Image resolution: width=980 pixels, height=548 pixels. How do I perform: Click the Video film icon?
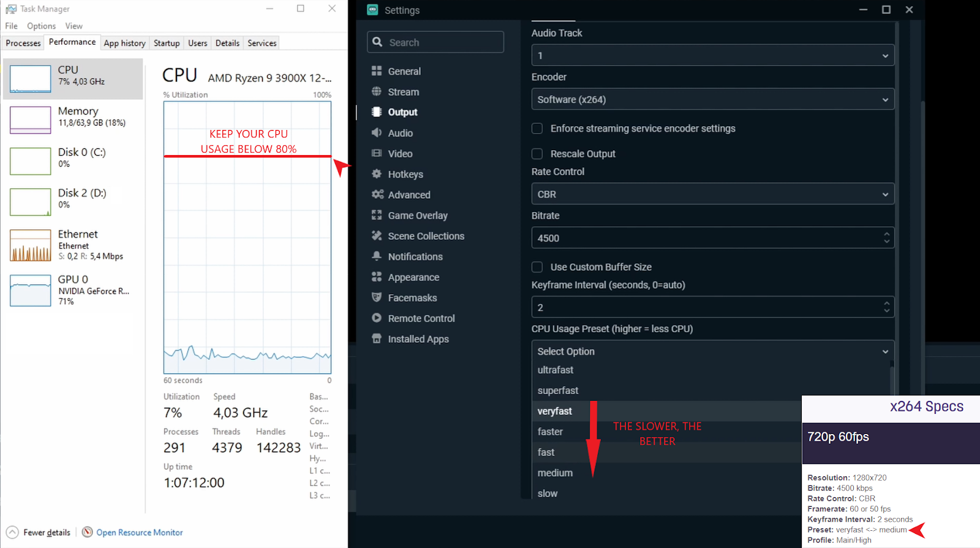tap(377, 153)
